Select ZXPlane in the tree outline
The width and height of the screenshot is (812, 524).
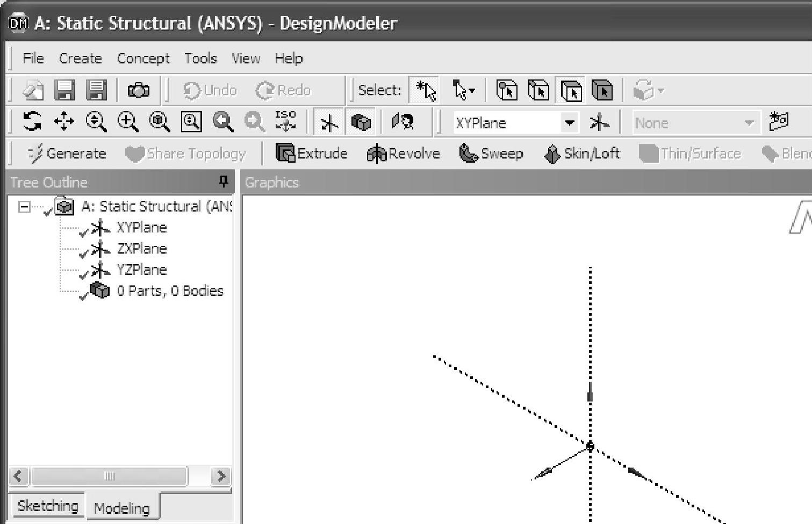141,249
